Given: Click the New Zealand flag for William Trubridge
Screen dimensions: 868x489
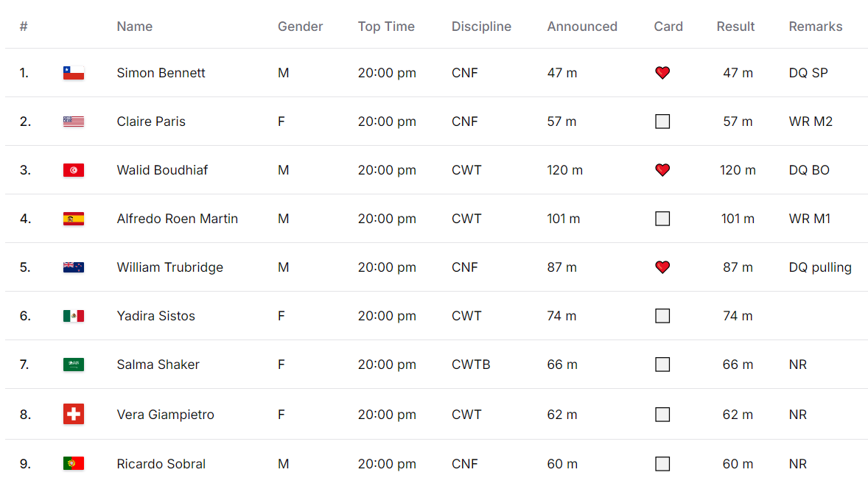Looking at the screenshot, I should pos(74,267).
